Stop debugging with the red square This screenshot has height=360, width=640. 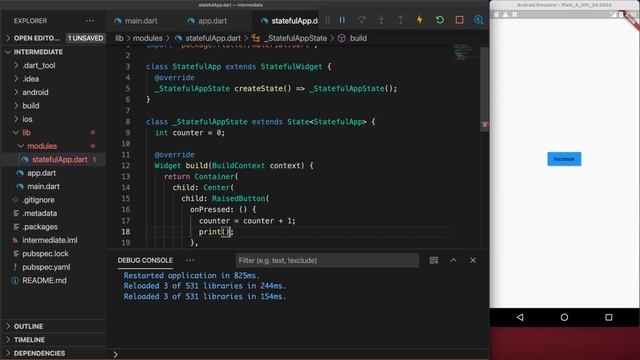tap(459, 20)
